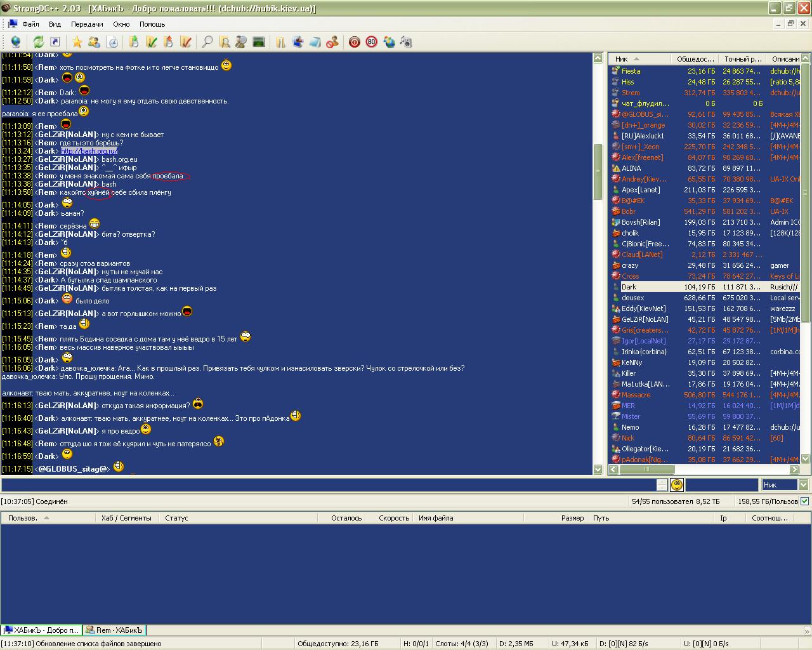Switch to the Rem - ХАБикЪ tab
Screen dimensions: 812x650
(x=114, y=630)
